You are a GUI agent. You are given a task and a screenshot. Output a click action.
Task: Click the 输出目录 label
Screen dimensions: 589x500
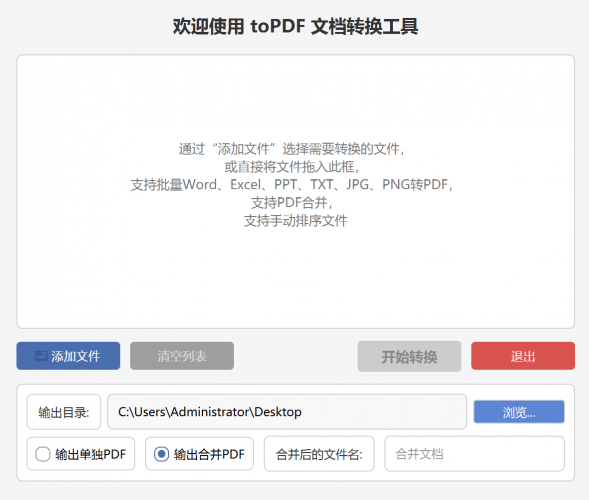coord(63,412)
